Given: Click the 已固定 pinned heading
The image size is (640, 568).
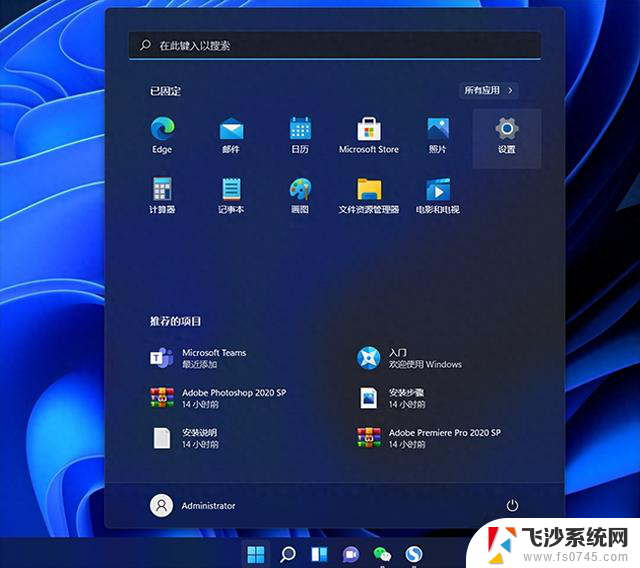Looking at the screenshot, I should (165, 91).
